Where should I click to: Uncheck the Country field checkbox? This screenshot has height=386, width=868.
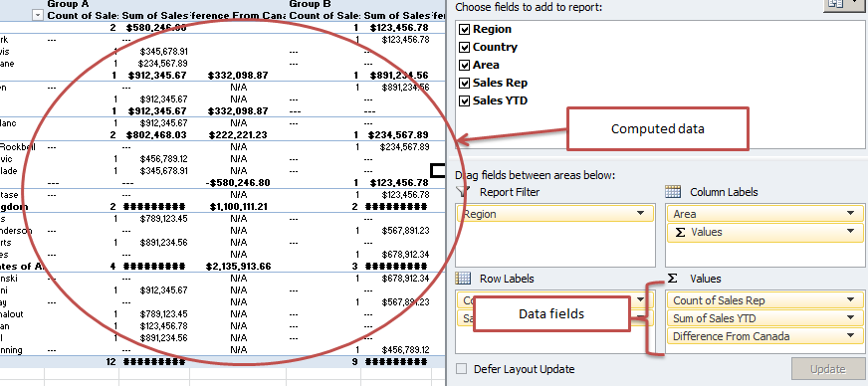click(465, 47)
